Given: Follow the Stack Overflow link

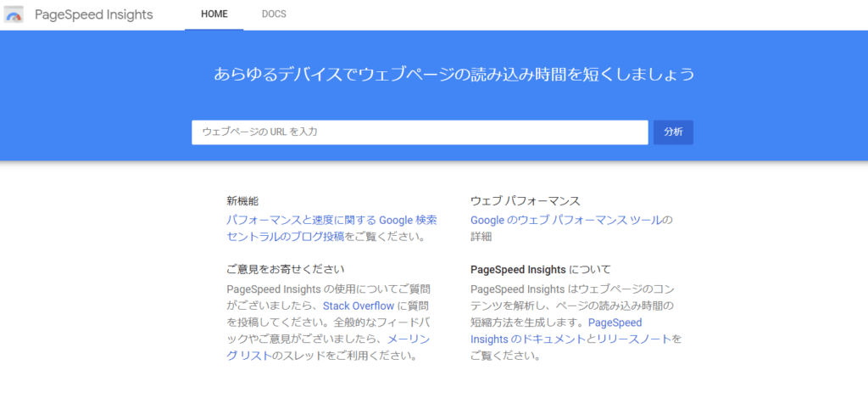Looking at the screenshot, I should [x=359, y=306].
